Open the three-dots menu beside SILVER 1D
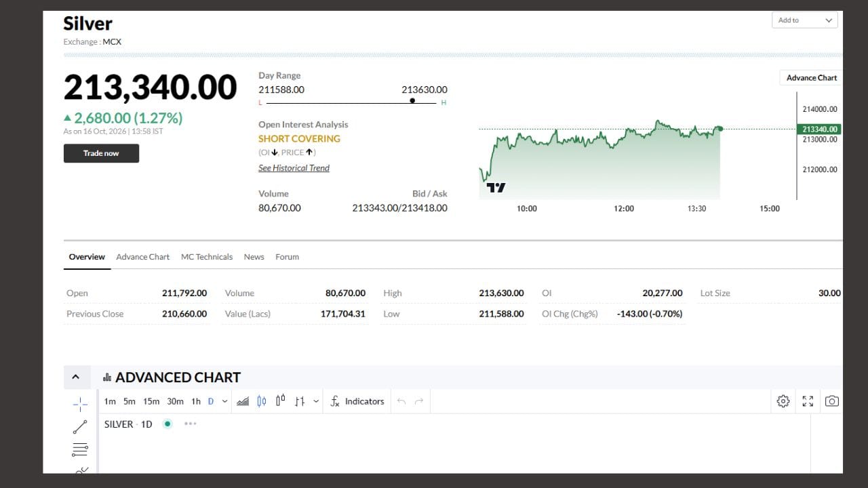 coord(190,424)
